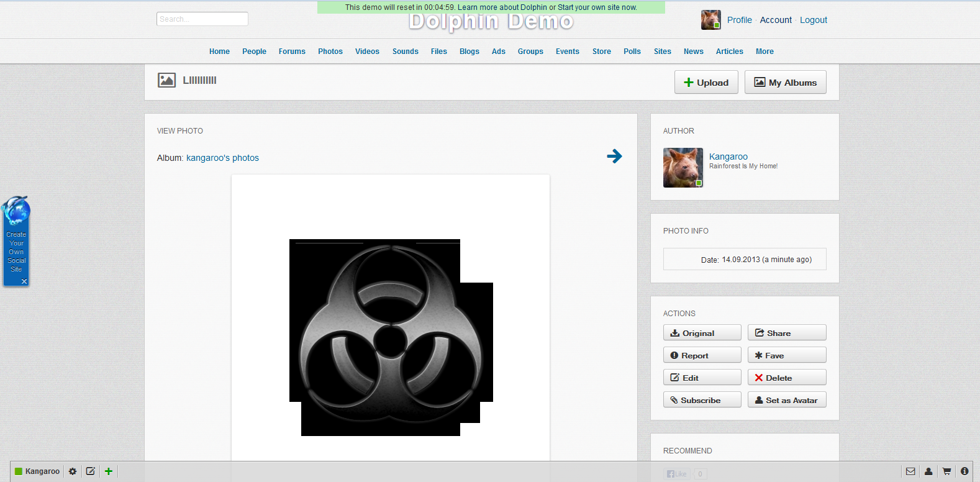This screenshot has width=980, height=482.
Task: Expand the More menu in navigation
Action: [764, 52]
